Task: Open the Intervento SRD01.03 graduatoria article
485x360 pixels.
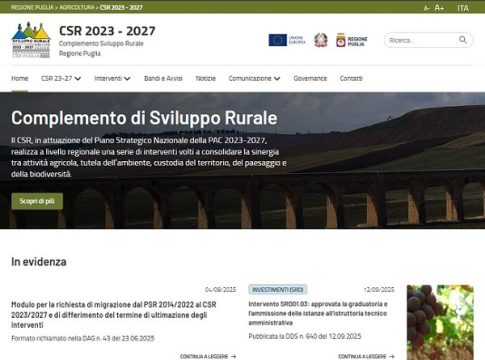Action: click(318, 313)
